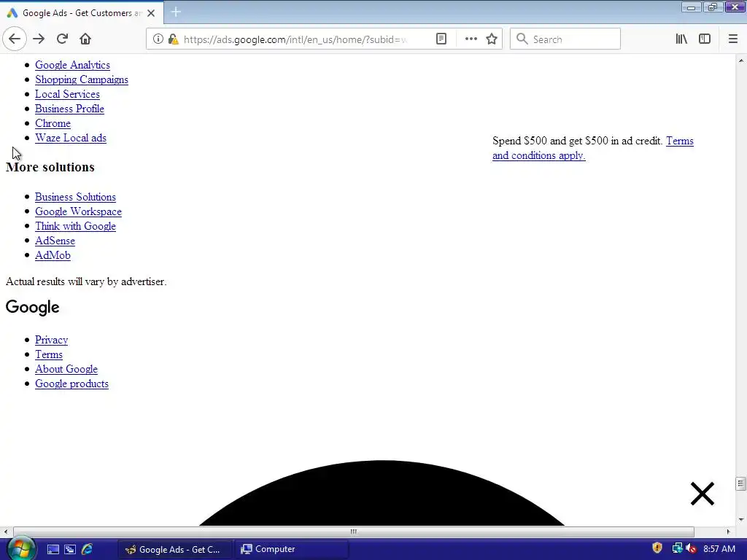Open the Google Analytics link
Screen dimensions: 747x560
click(72, 65)
